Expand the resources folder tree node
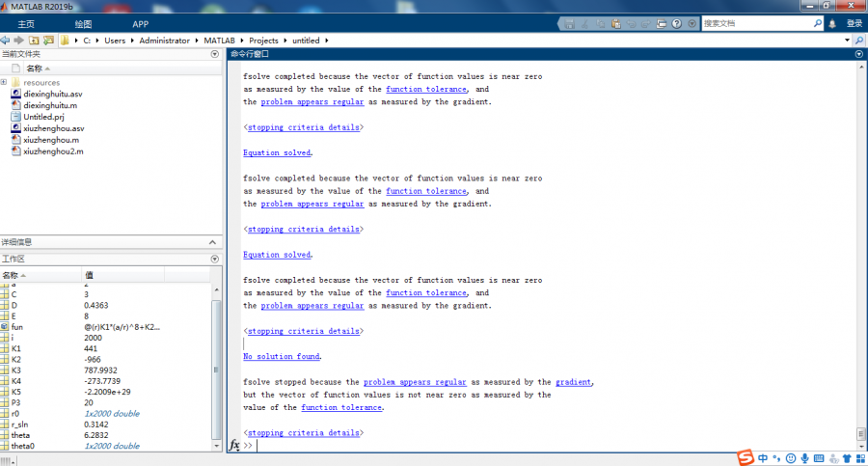 (x=4, y=83)
